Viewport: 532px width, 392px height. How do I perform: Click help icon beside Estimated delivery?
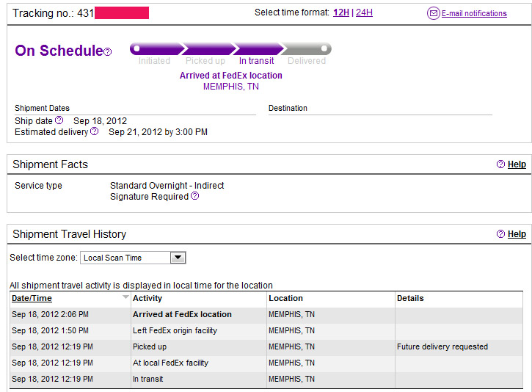95,131
